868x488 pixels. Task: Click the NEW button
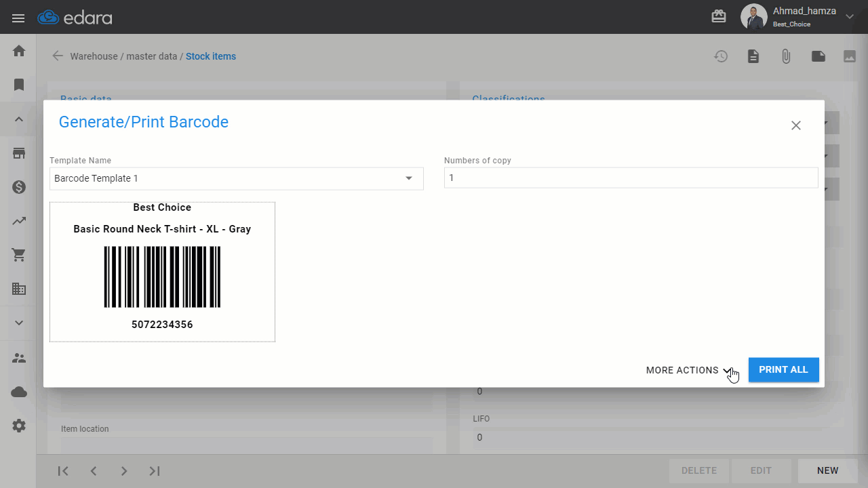[827, 470]
